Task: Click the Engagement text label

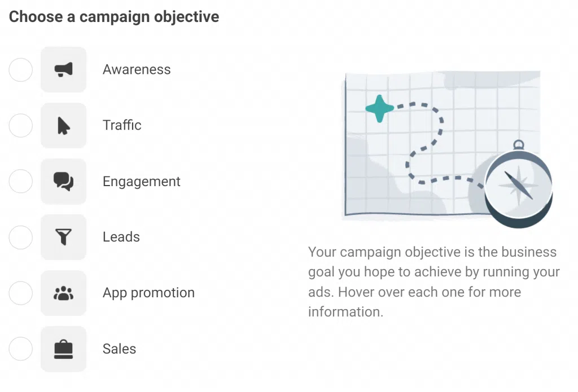Action: (142, 182)
